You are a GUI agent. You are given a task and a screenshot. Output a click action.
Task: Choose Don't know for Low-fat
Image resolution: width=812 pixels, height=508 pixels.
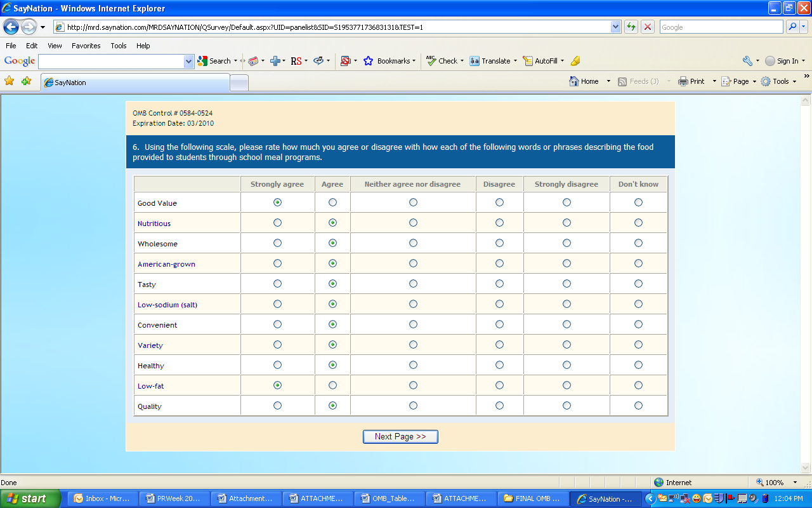[x=638, y=385]
